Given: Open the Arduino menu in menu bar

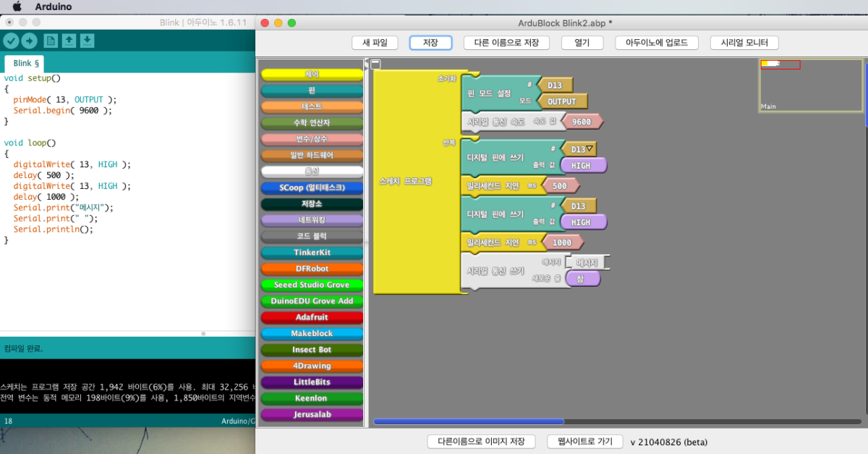Looking at the screenshot, I should point(54,7).
